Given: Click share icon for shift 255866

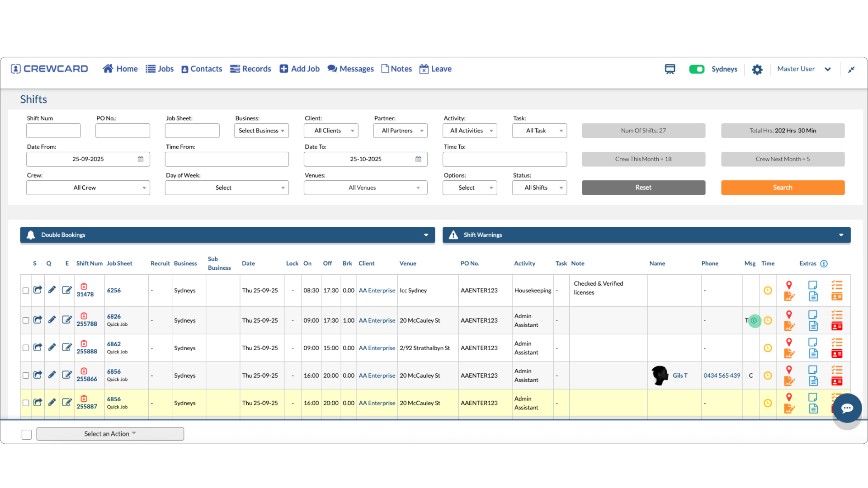Looking at the screenshot, I should pyautogui.click(x=38, y=375).
